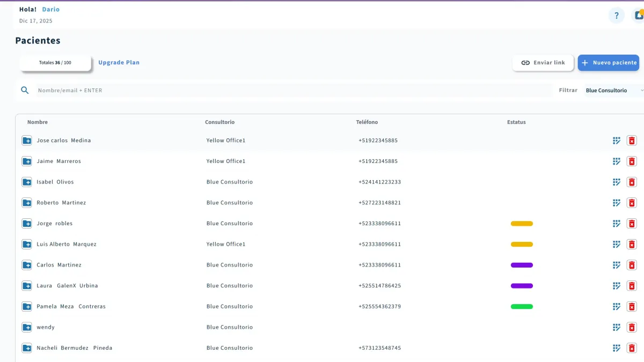Viewport: 644px width, 362px height.
Task: Click Laura GalenX Urbina's purple status bar
Action: point(522,286)
